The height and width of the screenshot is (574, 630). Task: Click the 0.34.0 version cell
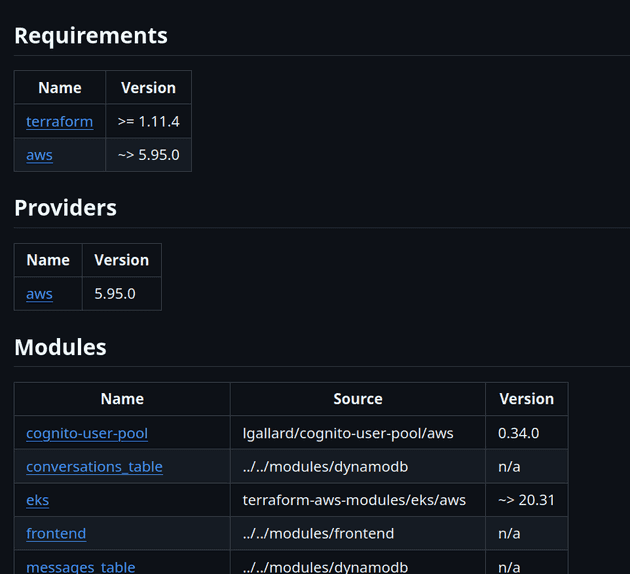518,433
